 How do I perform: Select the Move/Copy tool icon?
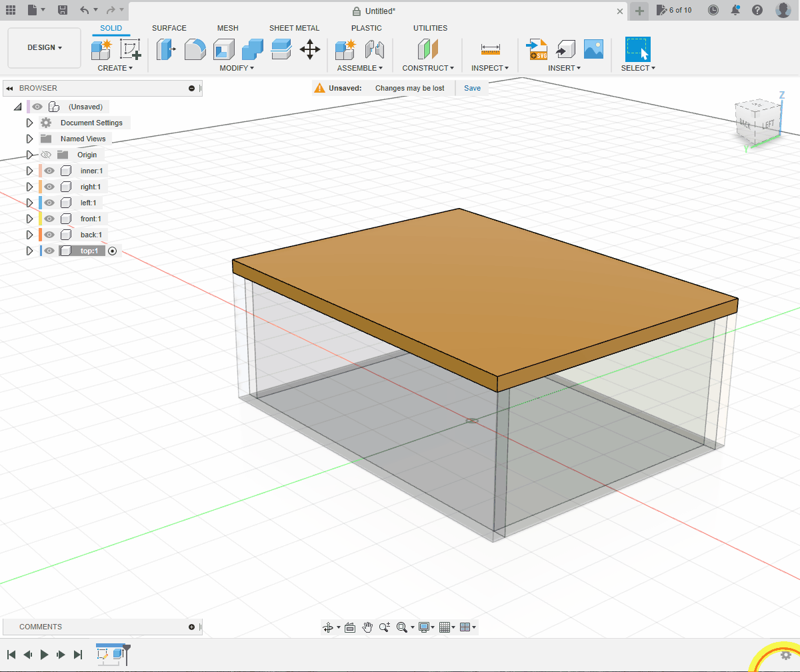click(x=310, y=49)
